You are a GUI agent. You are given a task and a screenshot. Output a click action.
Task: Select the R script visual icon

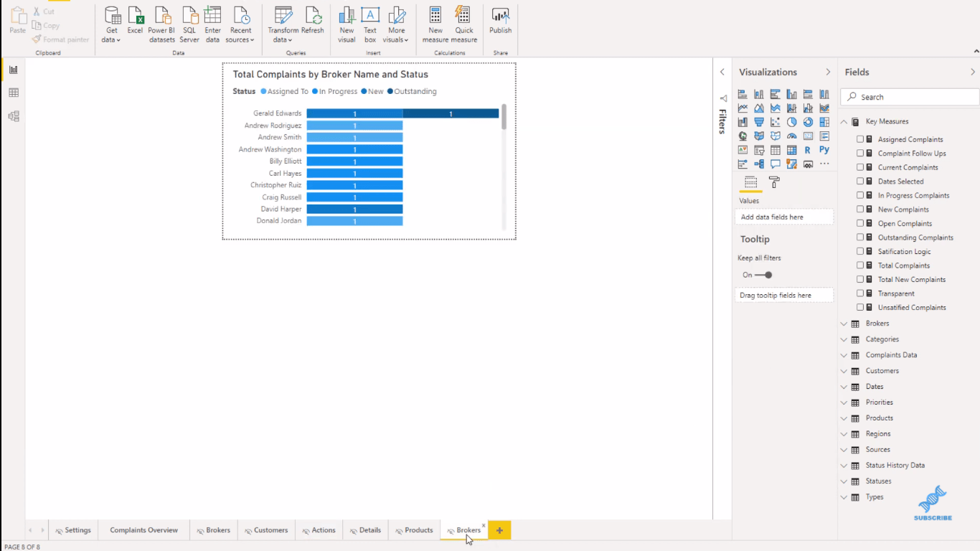(808, 150)
